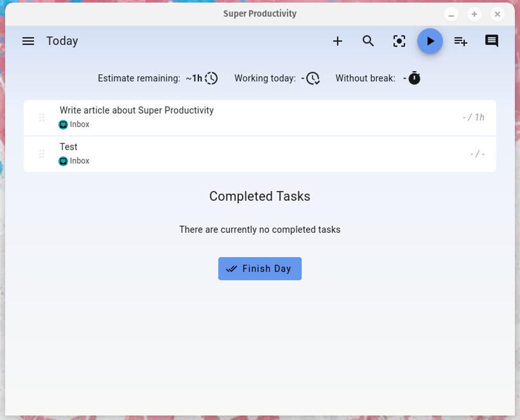The width and height of the screenshot is (520, 420).
Task: Start tracking with the play button
Action: [x=430, y=41]
